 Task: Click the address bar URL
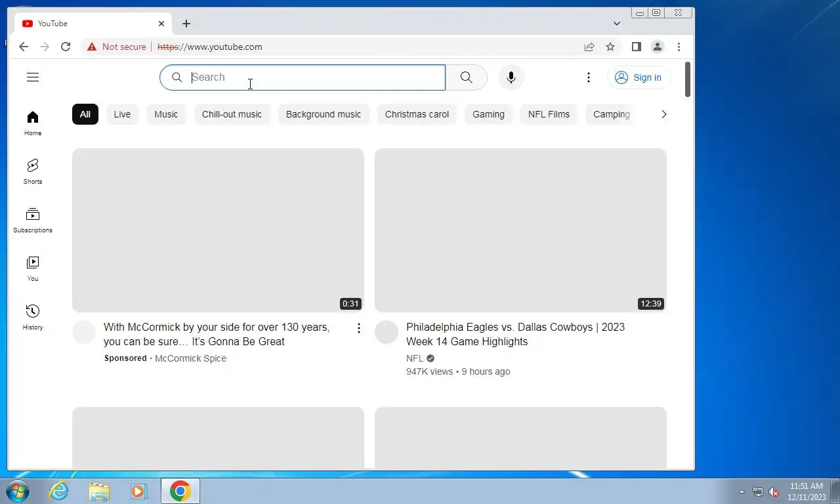(210, 47)
